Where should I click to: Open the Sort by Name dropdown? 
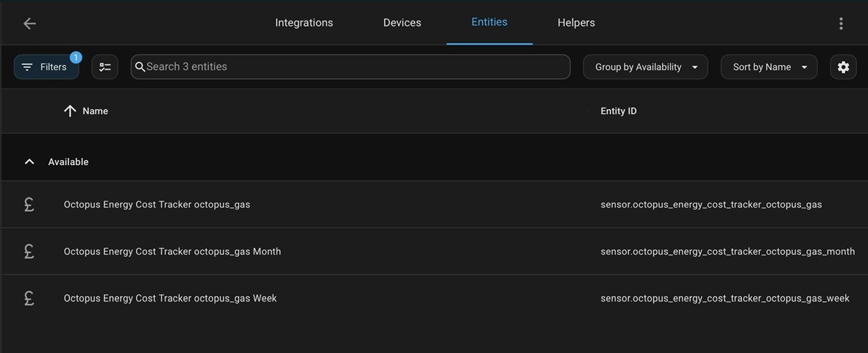click(x=769, y=67)
